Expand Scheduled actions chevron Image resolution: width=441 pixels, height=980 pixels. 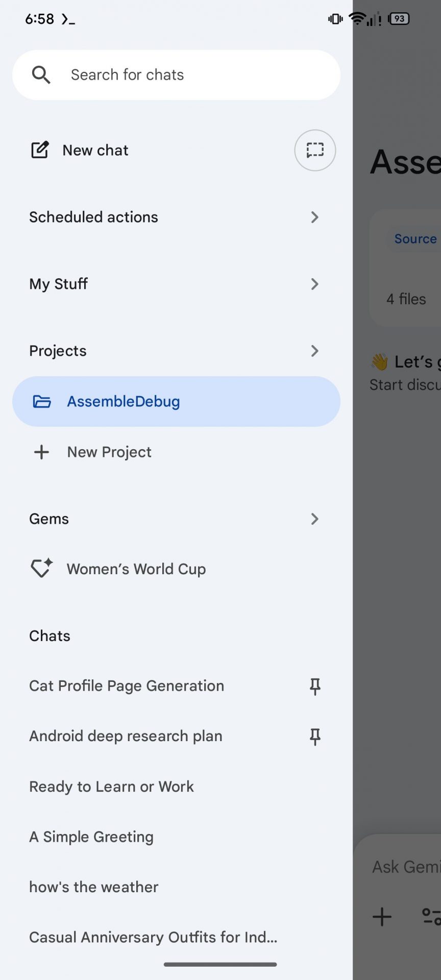(314, 217)
